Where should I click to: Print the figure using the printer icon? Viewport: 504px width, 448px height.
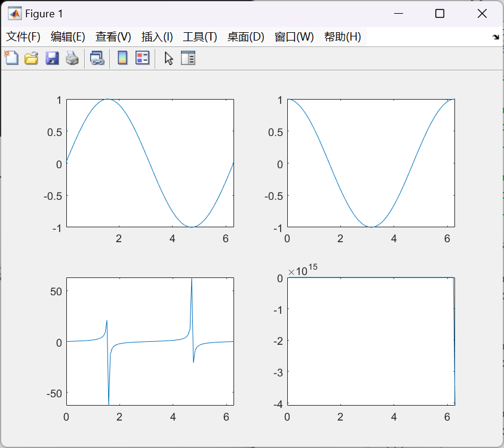[72, 58]
